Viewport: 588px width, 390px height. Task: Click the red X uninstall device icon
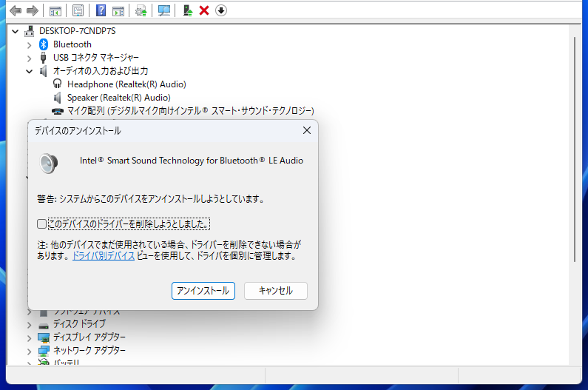point(204,10)
